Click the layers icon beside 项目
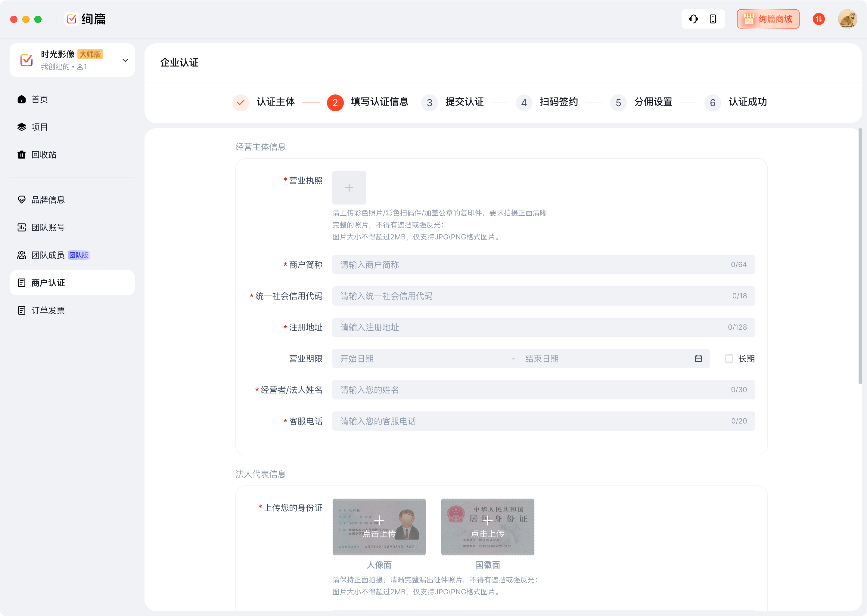The width and height of the screenshot is (867, 616). 22,127
